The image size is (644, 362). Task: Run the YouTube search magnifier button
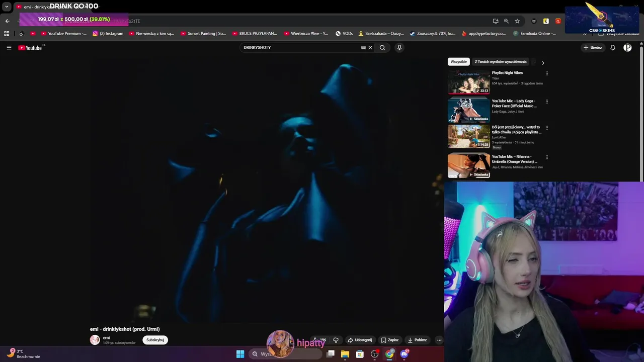382,48
